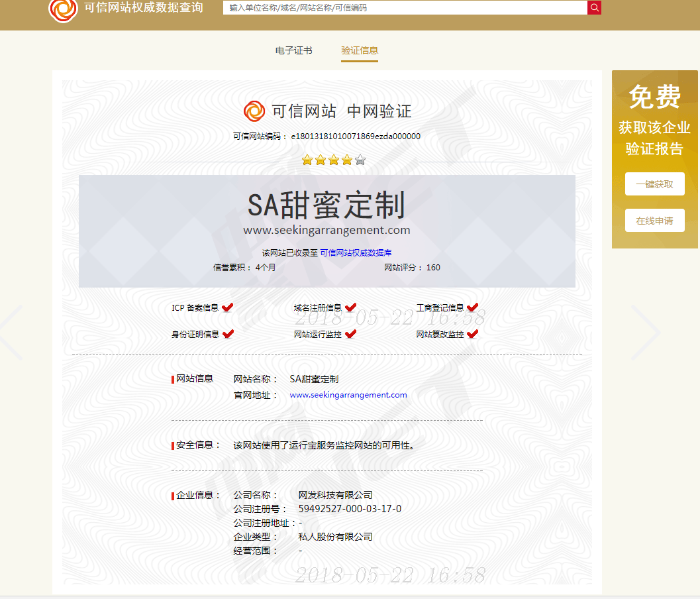This screenshot has height=599, width=700.
Task: Go to next page with right chevron
Action: pos(646,333)
